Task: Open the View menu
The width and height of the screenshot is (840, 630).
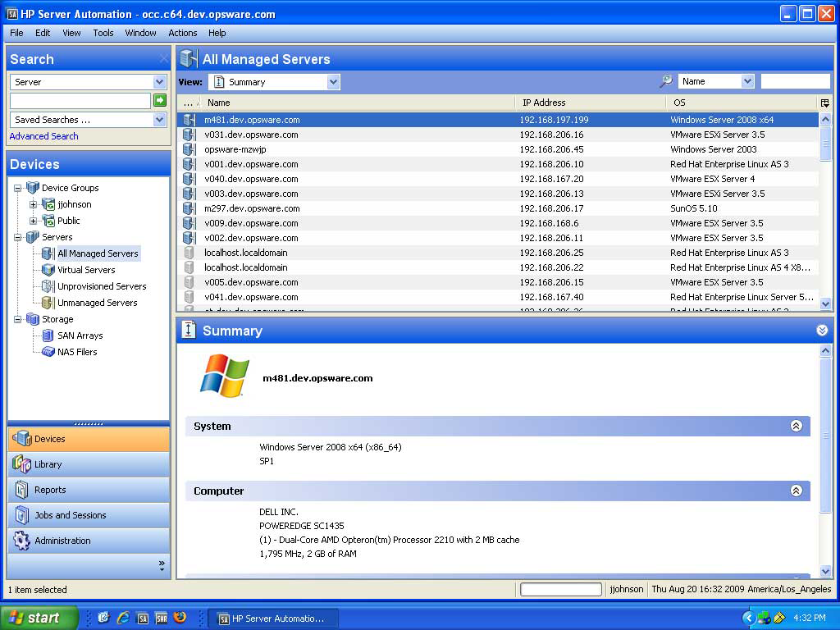Action: 71,33
